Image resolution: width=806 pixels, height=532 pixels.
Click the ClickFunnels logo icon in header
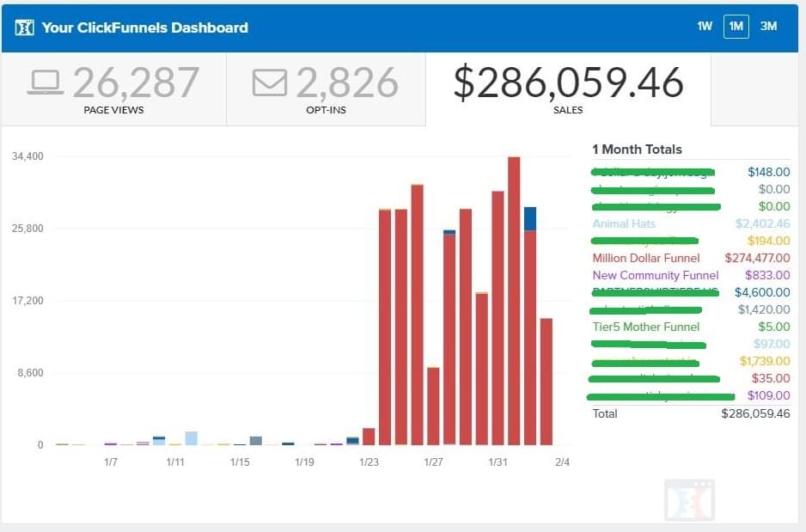pos(24,28)
